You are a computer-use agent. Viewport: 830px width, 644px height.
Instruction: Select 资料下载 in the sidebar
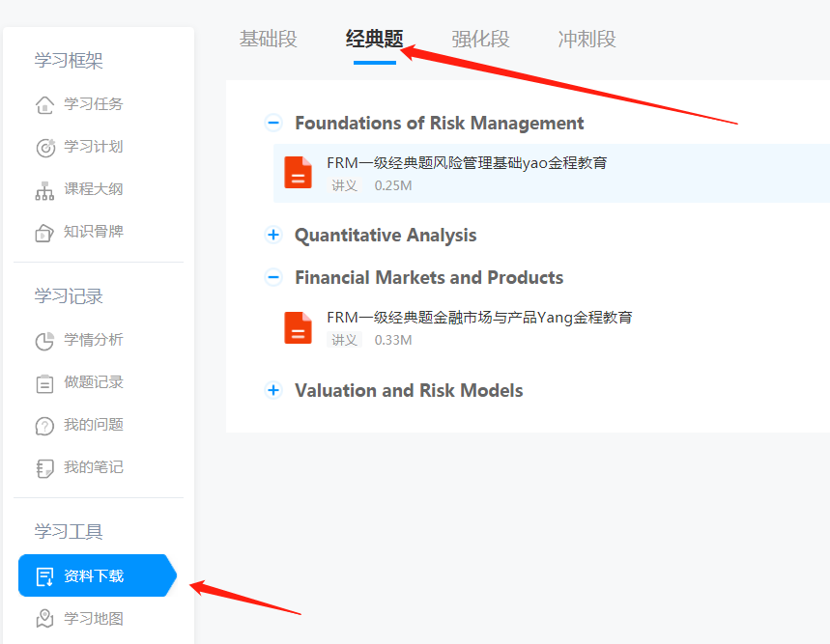[x=93, y=576]
